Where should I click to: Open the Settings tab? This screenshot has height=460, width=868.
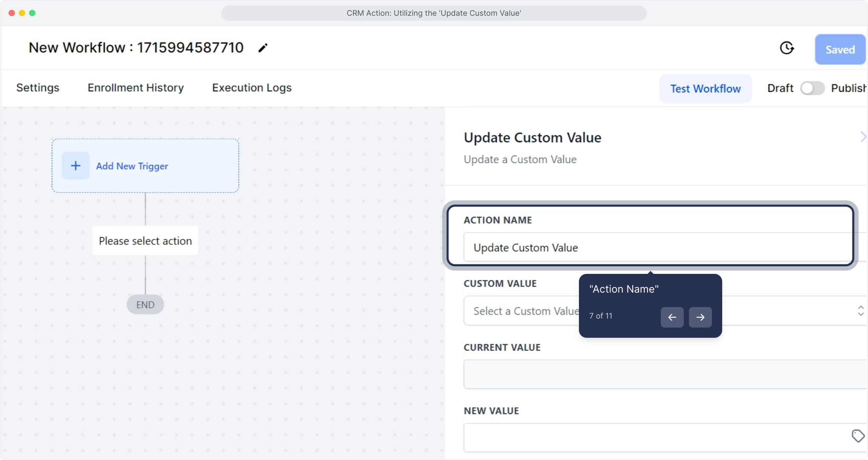coord(38,88)
